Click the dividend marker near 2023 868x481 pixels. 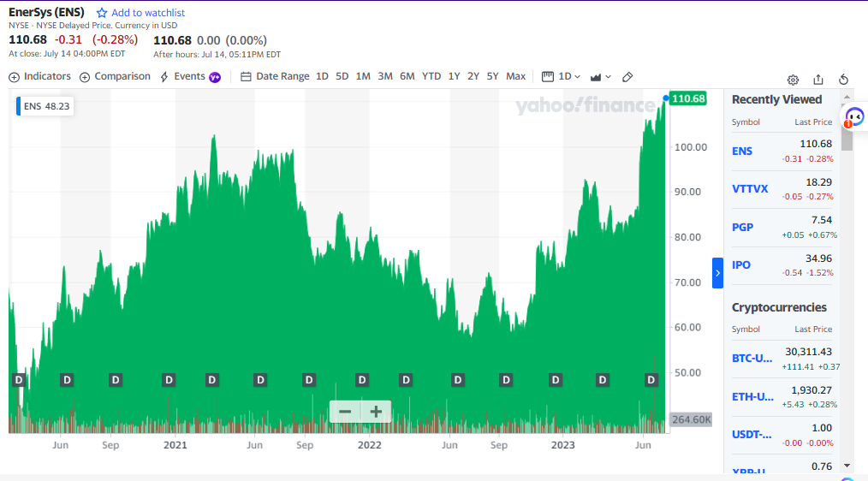pyautogui.click(x=556, y=380)
